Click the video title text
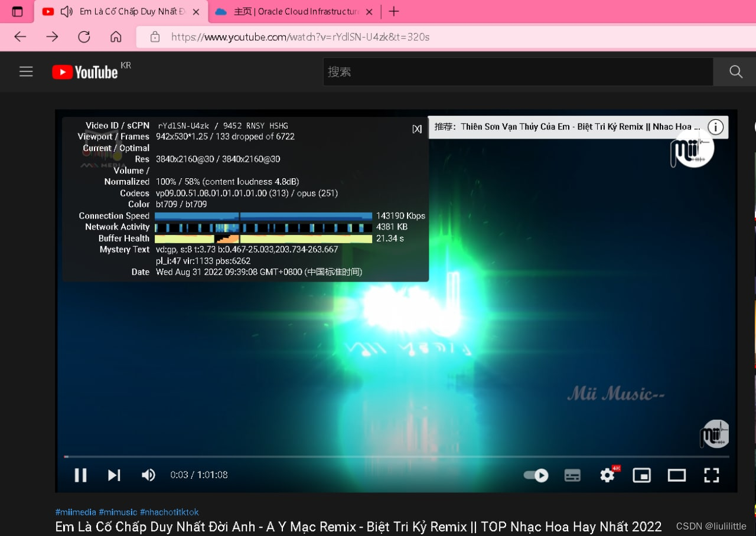 359,527
